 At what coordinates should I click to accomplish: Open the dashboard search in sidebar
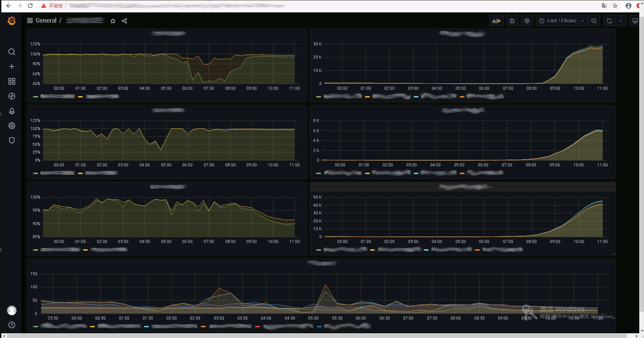pyautogui.click(x=12, y=52)
